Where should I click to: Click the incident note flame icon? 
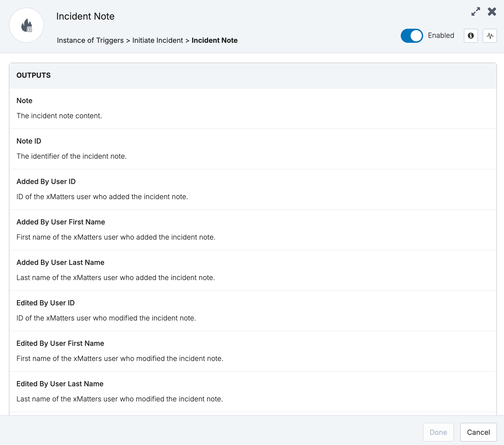27,25
